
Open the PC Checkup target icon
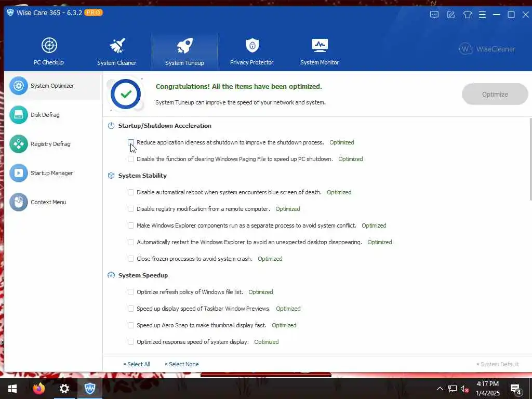click(x=49, y=45)
